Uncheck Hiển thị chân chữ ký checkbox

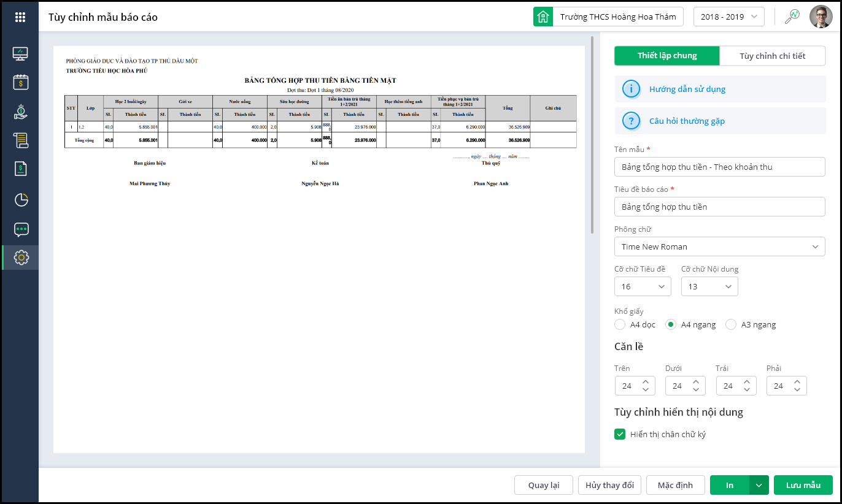pos(620,434)
